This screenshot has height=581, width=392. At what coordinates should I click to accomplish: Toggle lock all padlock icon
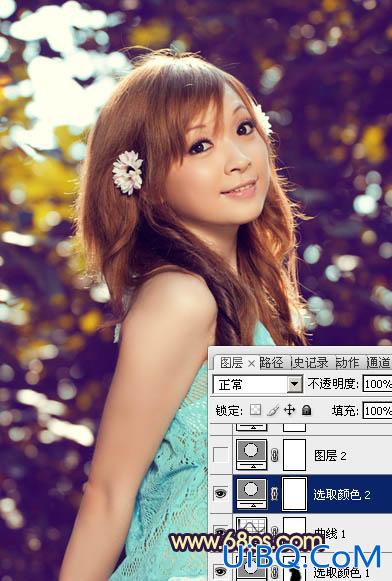click(306, 410)
